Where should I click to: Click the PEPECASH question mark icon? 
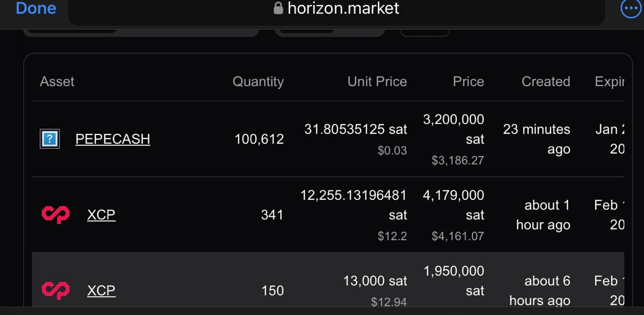50,139
